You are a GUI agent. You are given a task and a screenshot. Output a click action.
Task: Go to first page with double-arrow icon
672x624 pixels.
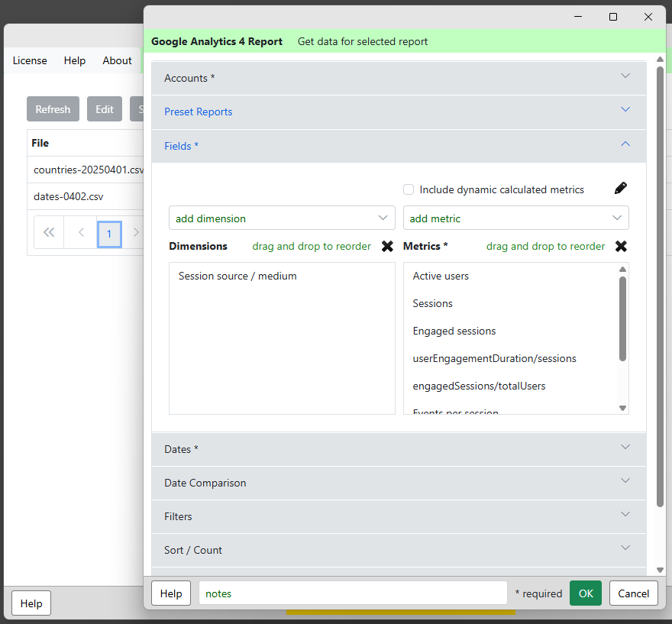click(49, 233)
